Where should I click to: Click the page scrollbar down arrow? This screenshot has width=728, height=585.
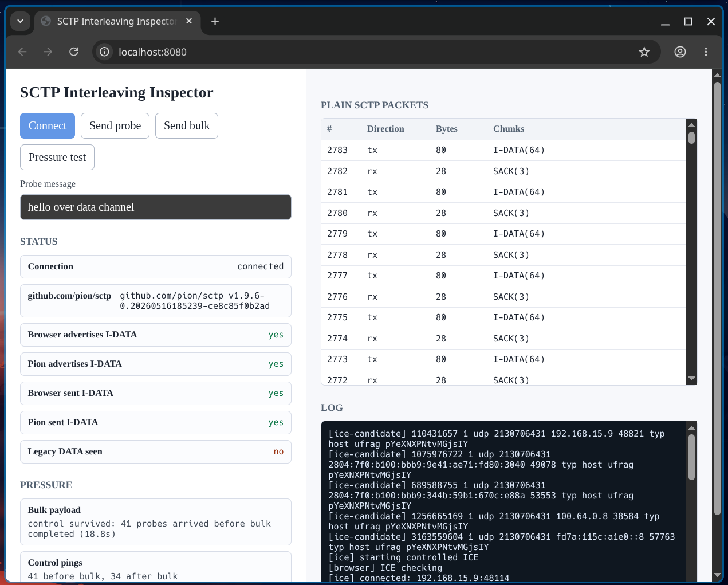click(717, 575)
